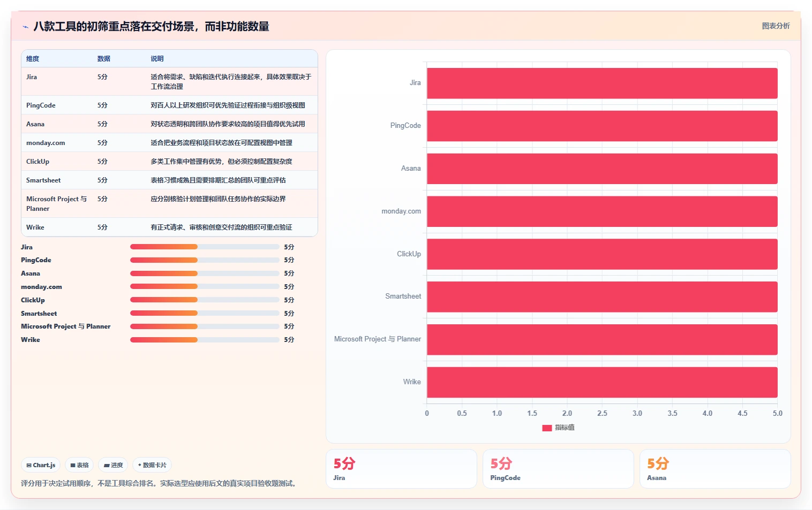Image resolution: width=812 pixels, height=510 pixels.
Task: Click the Smartsheet bar in the chart
Action: (x=602, y=296)
